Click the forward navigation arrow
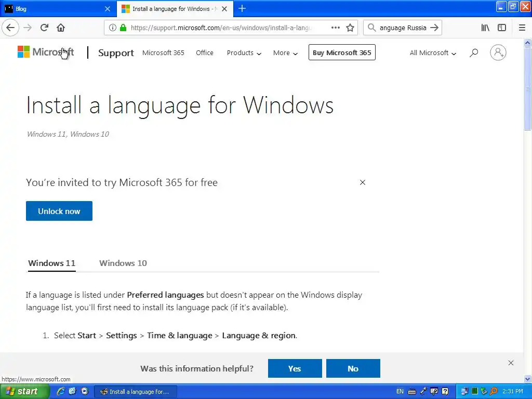The width and height of the screenshot is (532, 399). [x=28, y=28]
